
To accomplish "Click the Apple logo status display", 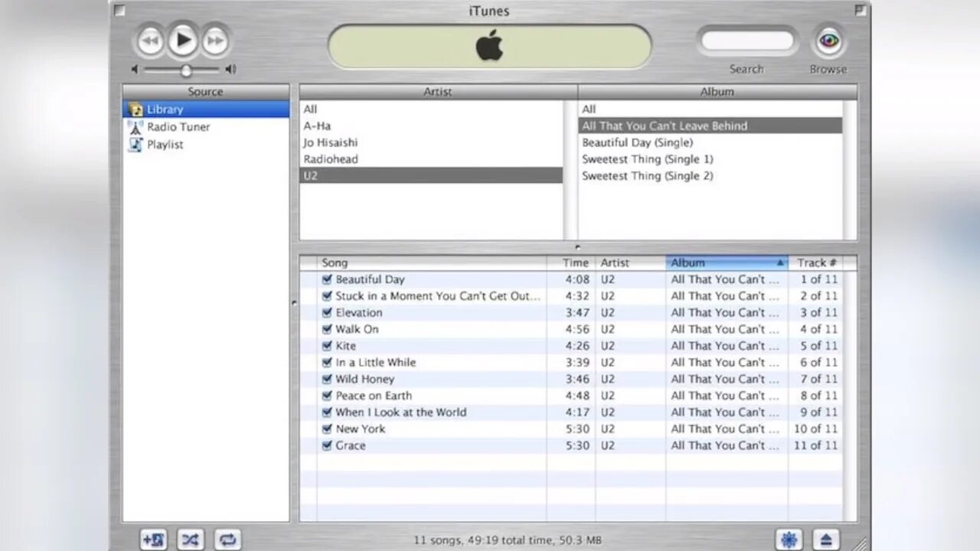I will (489, 47).
